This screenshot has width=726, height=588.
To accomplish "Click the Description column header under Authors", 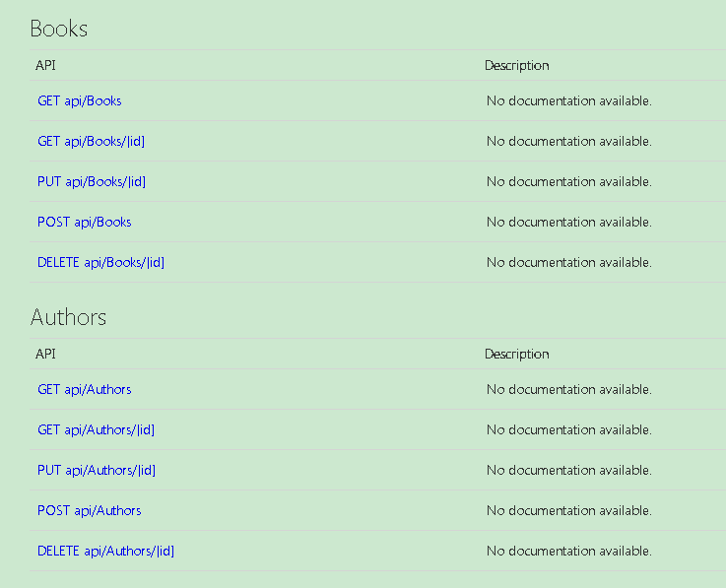I will coord(517,355).
